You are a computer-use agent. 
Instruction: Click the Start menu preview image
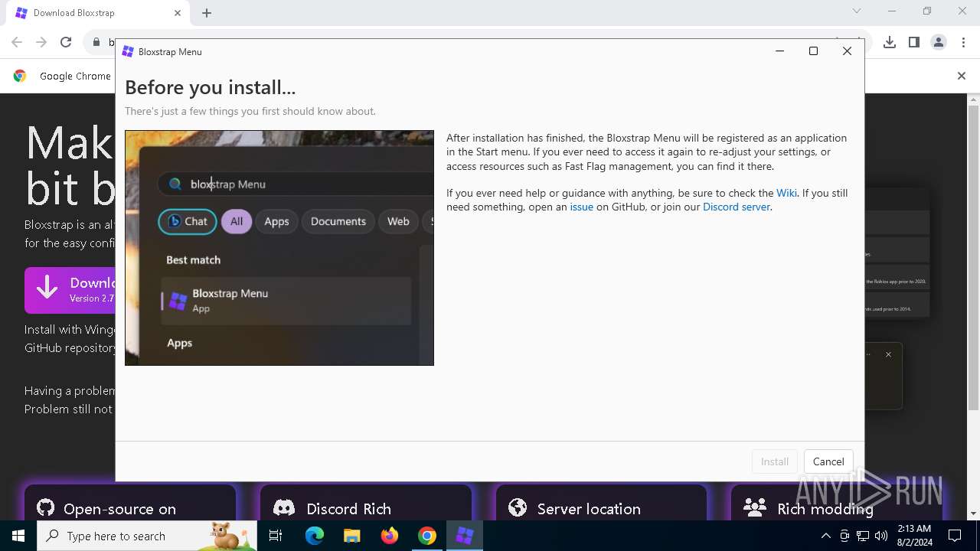(x=279, y=248)
